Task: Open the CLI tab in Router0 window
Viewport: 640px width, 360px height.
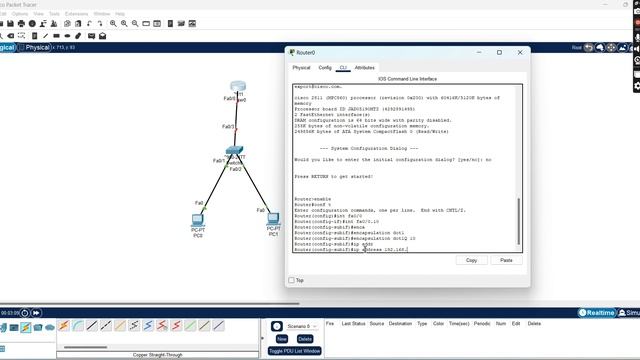Action: (343, 68)
